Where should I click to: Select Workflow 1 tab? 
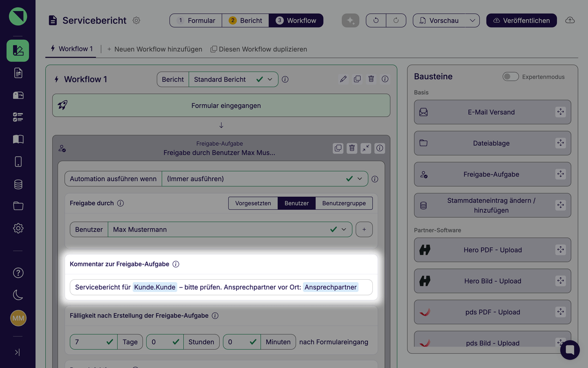click(72, 49)
